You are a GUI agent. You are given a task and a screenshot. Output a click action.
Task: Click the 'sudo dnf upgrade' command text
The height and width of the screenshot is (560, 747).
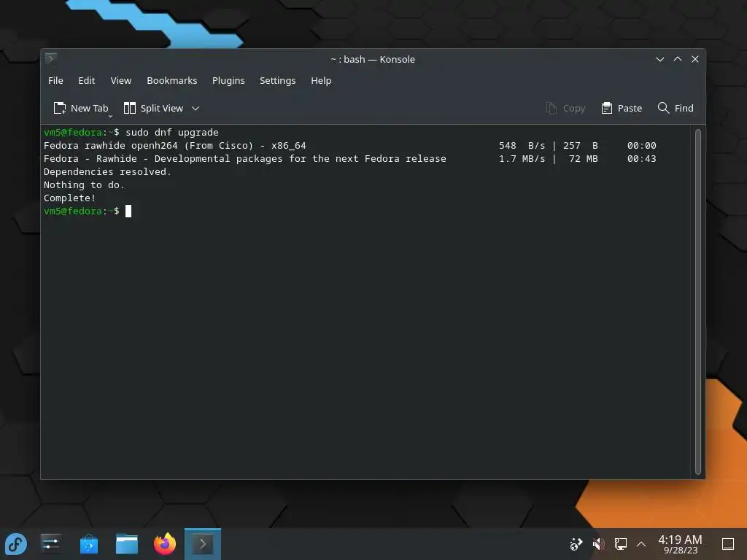[172, 133]
